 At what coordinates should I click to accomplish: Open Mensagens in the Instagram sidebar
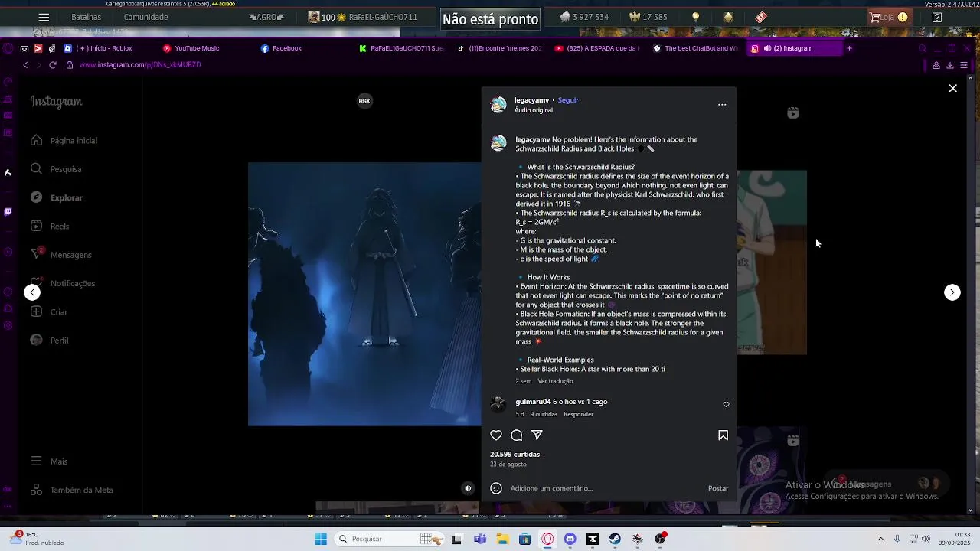(x=60, y=255)
